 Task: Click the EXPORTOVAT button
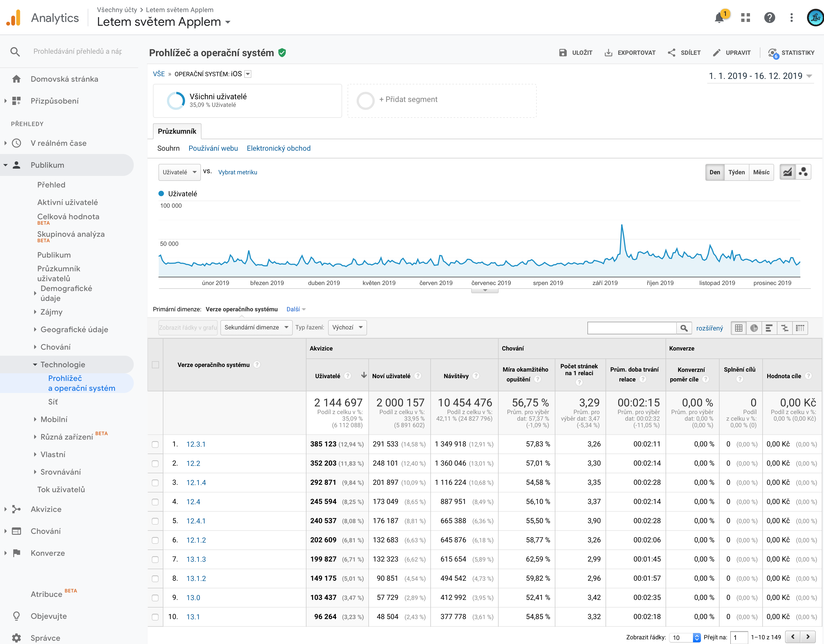630,53
